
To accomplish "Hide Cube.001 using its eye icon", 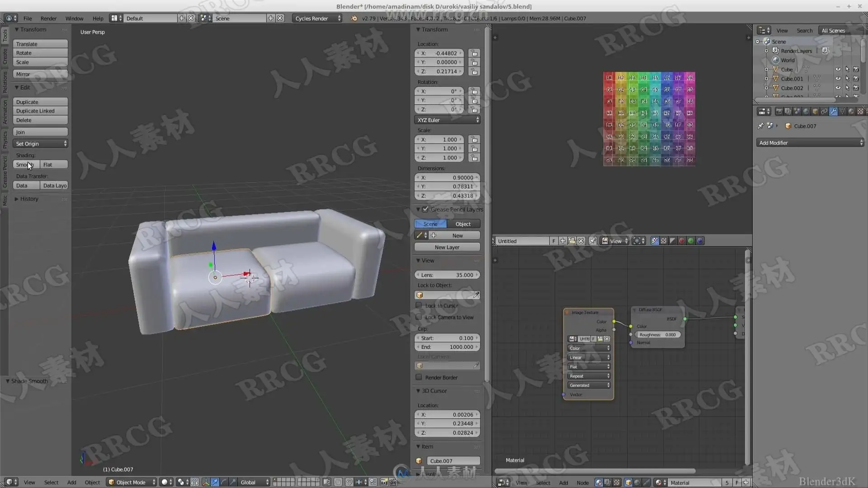I will tap(838, 79).
